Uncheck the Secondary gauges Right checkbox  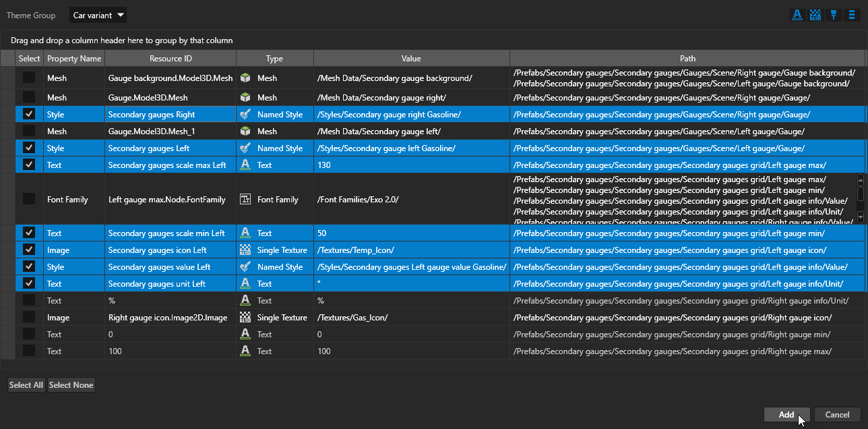29,114
